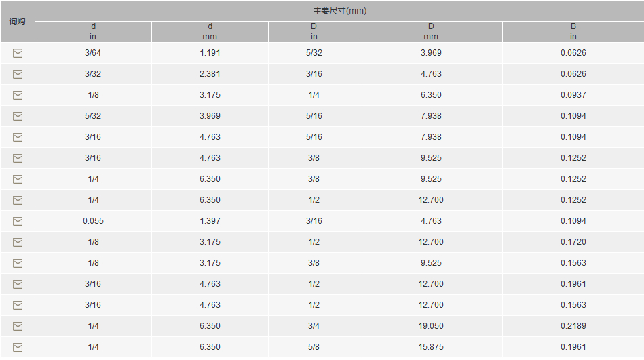Click the 5/8 value in the D in column
Image resolution: width=644 pixels, height=360 pixels.
tap(314, 347)
